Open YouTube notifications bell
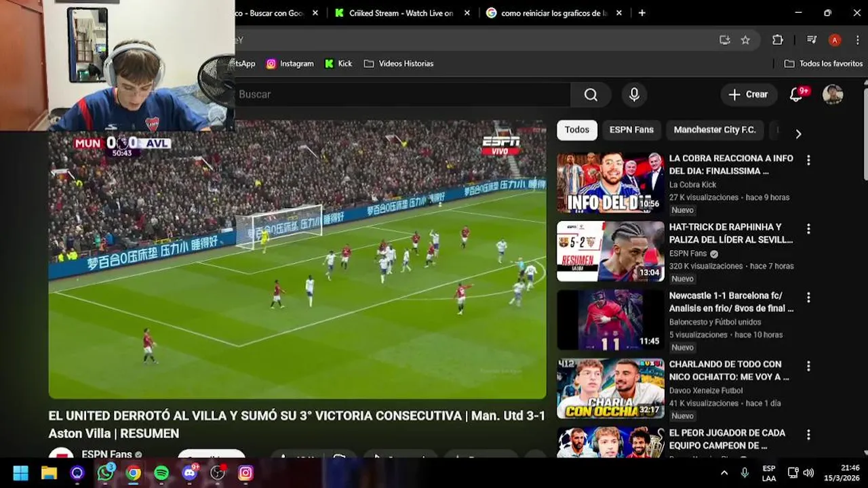Screen dimensions: 868x488 click(x=797, y=95)
